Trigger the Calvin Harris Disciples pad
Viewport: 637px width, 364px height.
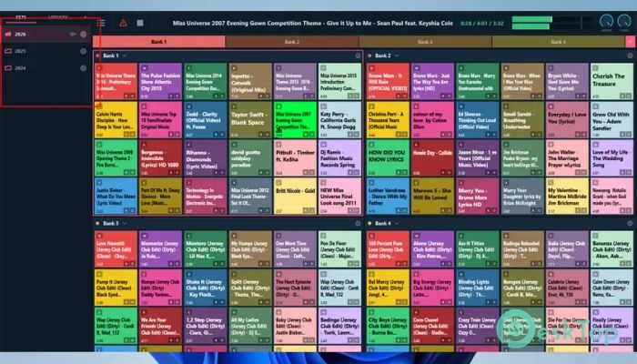click(x=116, y=120)
